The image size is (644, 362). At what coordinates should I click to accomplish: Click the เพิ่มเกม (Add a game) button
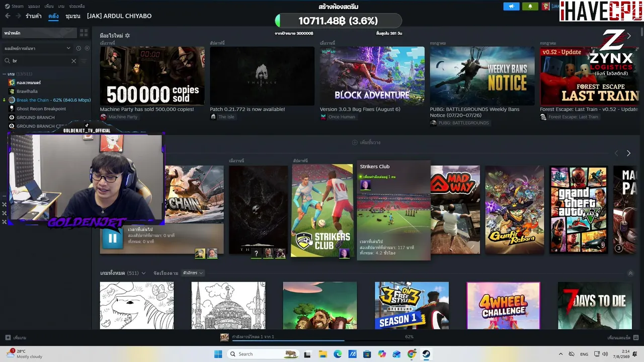16,338
